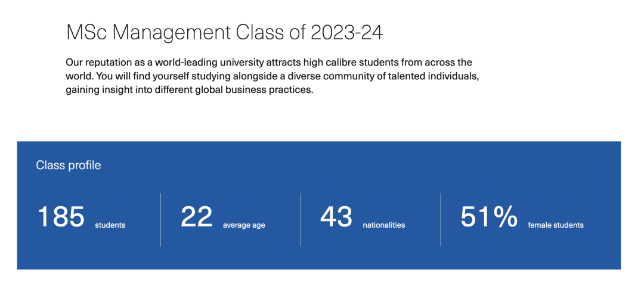Click the intro paragraph about world-leading university
Screen dimensions: 644x292
point(273,76)
